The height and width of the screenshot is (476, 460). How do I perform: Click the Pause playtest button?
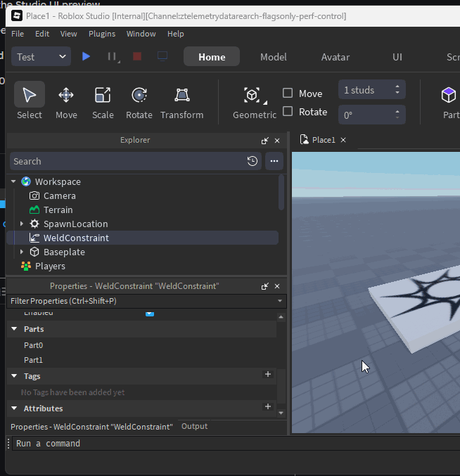(112, 56)
